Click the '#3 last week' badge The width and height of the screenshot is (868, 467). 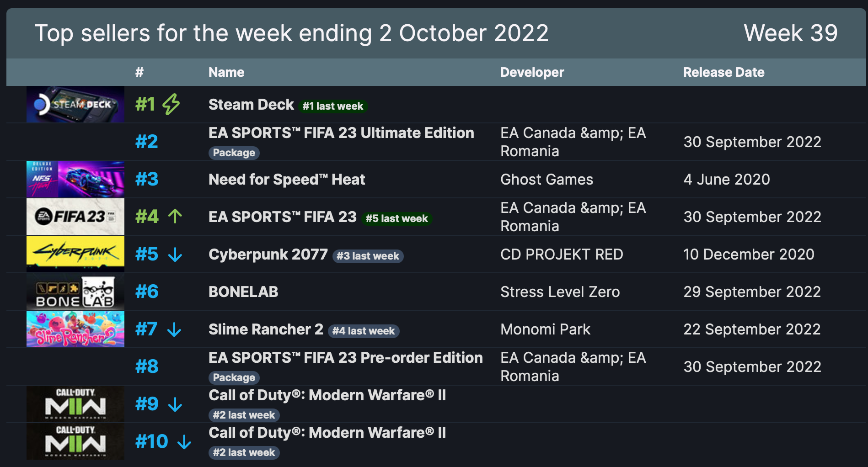pos(368,256)
